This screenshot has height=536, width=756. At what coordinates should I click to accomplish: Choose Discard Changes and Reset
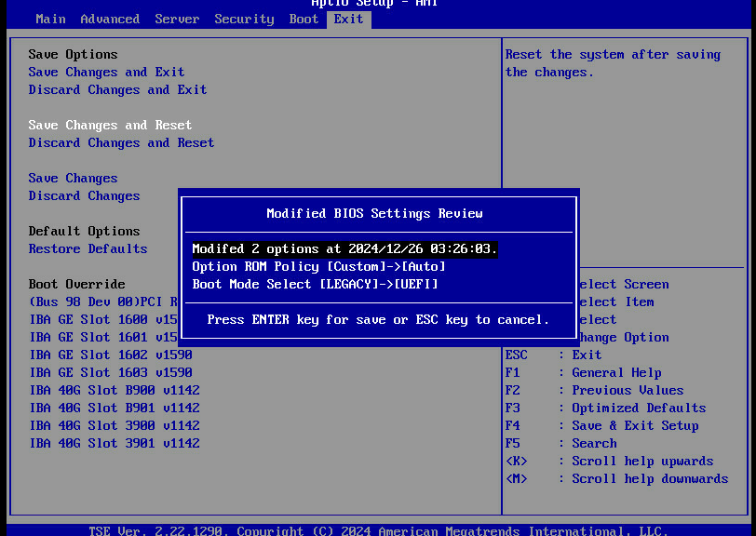pos(121,142)
